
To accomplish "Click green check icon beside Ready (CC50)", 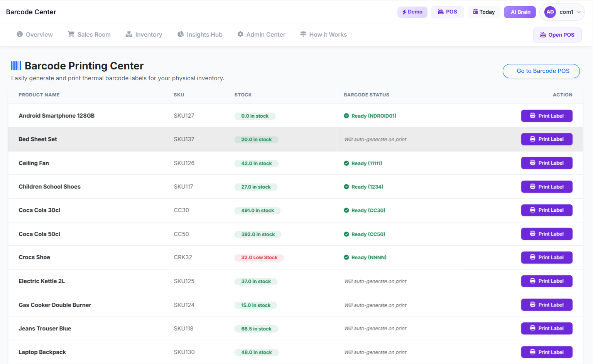I will 346,234.
